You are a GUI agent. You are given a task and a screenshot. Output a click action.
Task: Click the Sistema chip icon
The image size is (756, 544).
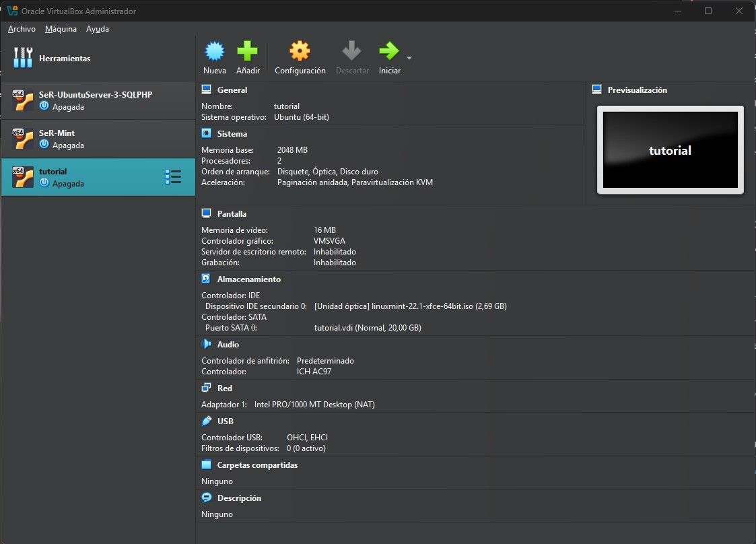coord(207,133)
